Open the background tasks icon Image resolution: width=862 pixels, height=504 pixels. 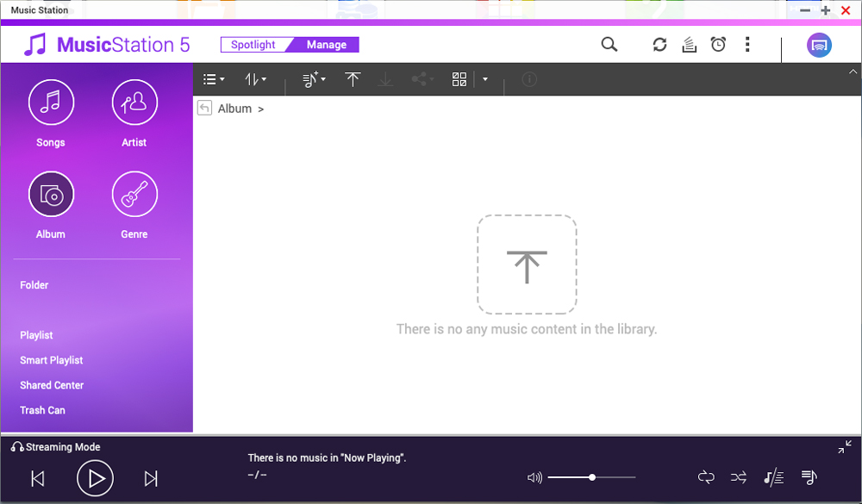coord(690,45)
